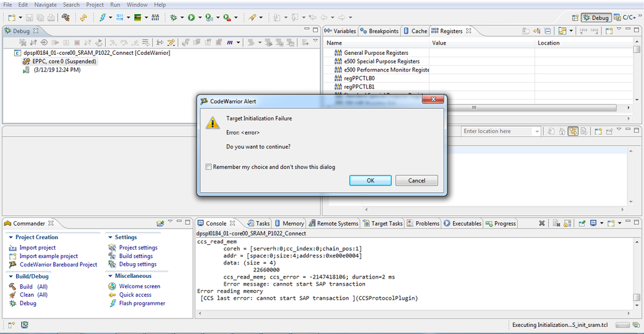Click the progress bar in status bar
644x334 pixels.
[x=623, y=325]
